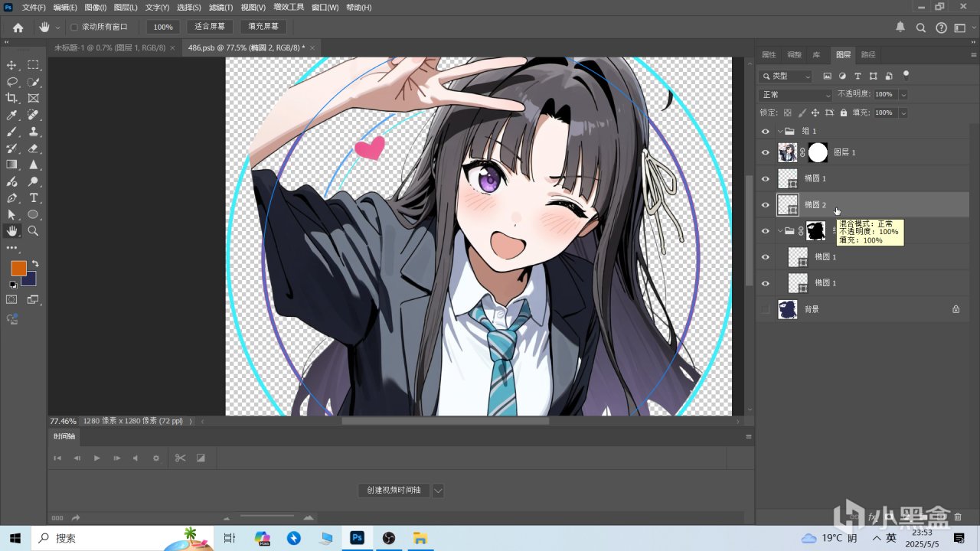The width and height of the screenshot is (980, 551).
Task: Click the 填充屏幕 button
Action: pyautogui.click(x=263, y=27)
